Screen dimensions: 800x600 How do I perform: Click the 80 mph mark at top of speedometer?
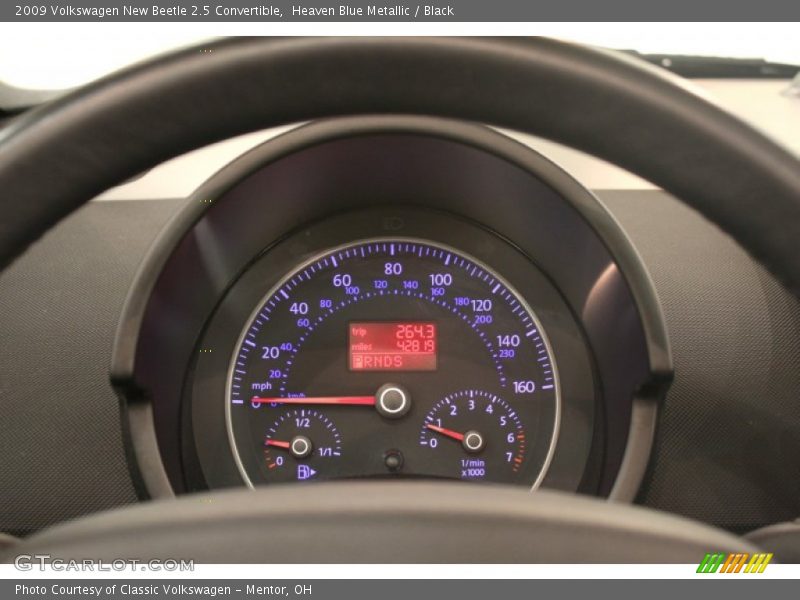click(392, 268)
